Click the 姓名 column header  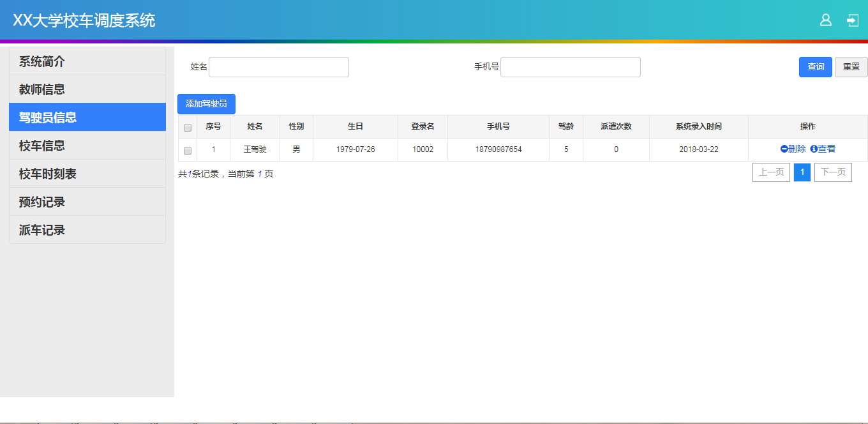pos(255,126)
